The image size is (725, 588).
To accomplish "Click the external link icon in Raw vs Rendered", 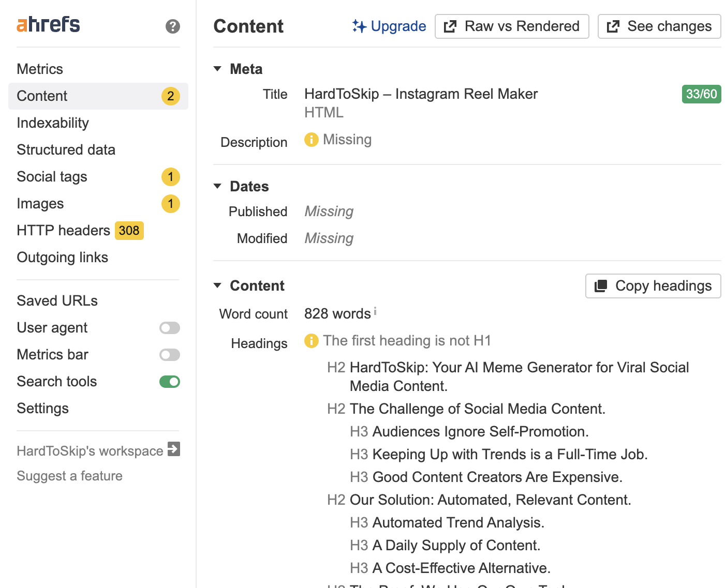I will [450, 26].
